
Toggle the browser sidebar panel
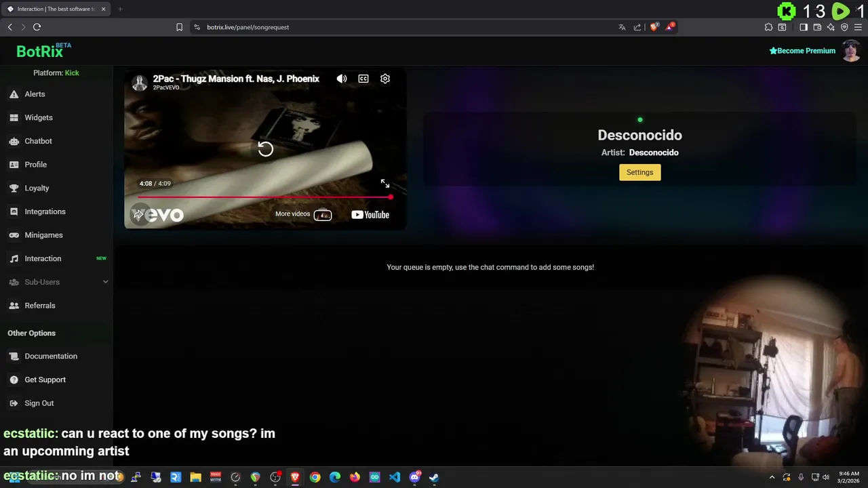(804, 27)
